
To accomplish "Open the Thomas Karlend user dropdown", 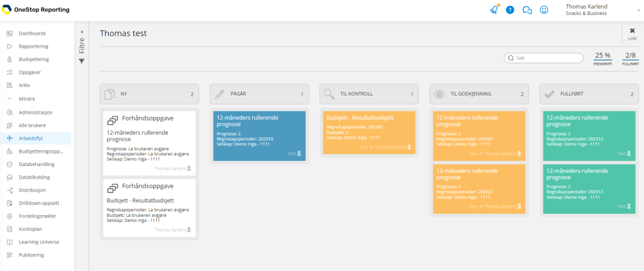I will pos(601,10).
